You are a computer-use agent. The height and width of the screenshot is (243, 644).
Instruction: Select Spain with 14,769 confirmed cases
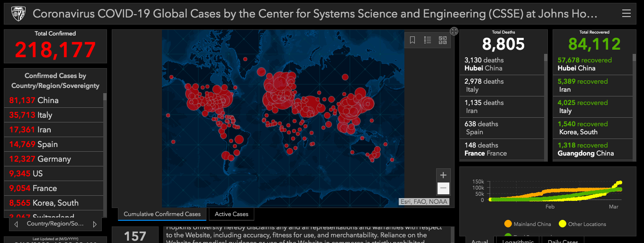(x=54, y=144)
